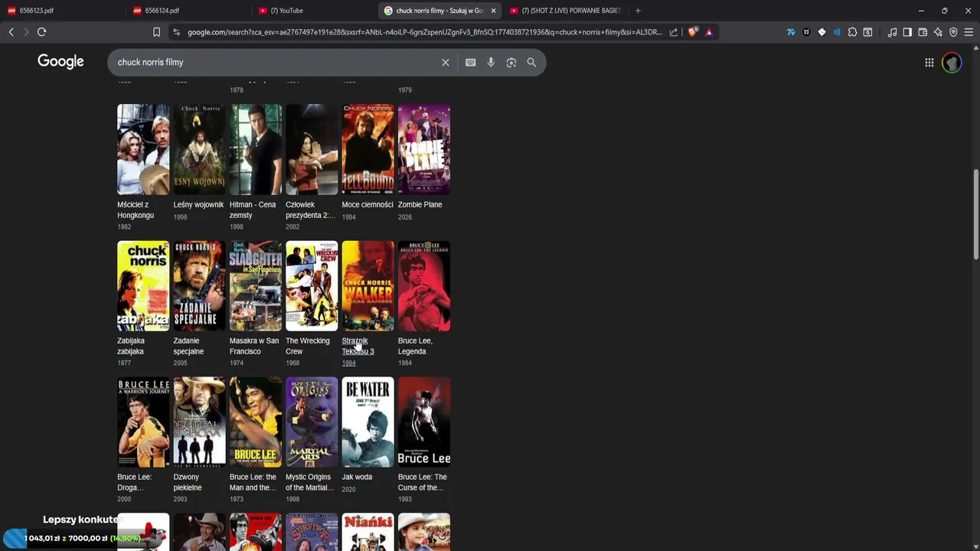Submit search with magnifying glass icon
The width and height of the screenshot is (980, 551).
531,62
